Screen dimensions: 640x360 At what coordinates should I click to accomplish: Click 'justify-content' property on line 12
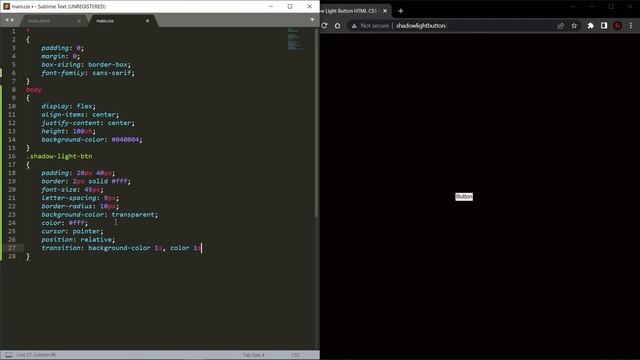(71, 123)
